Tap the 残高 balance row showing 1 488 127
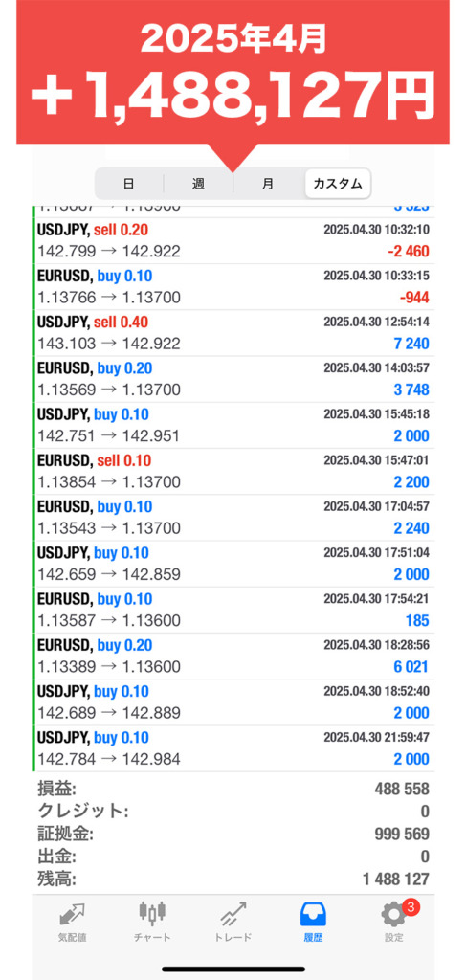The image size is (466, 980). tap(233, 880)
